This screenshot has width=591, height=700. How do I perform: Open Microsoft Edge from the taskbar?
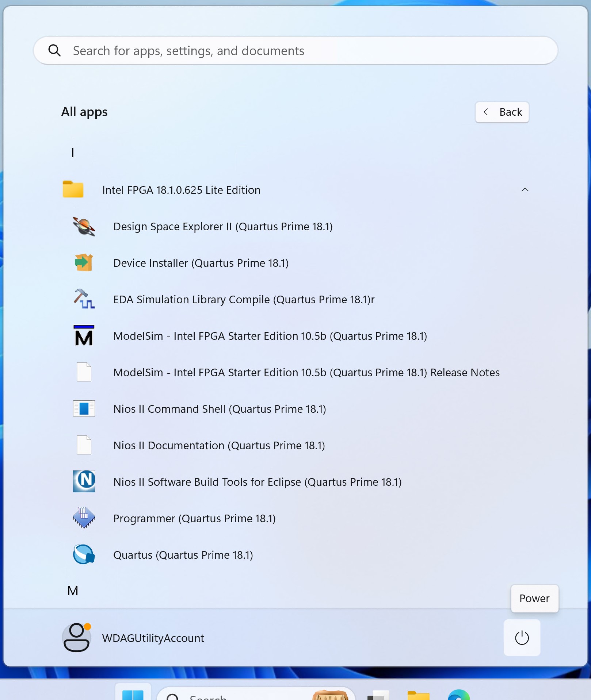[x=459, y=694]
